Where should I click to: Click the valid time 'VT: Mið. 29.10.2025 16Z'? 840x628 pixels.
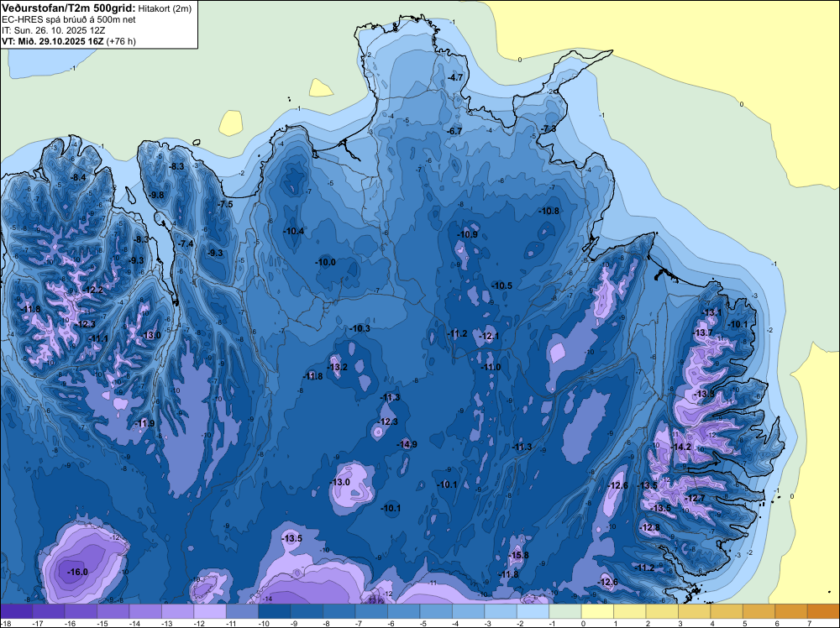tap(53, 41)
